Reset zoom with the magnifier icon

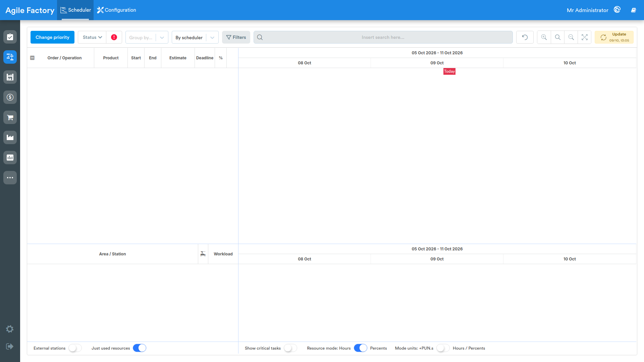tap(557, 37)
